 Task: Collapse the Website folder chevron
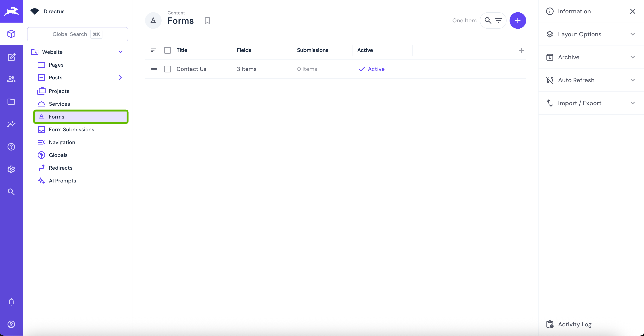120,52
